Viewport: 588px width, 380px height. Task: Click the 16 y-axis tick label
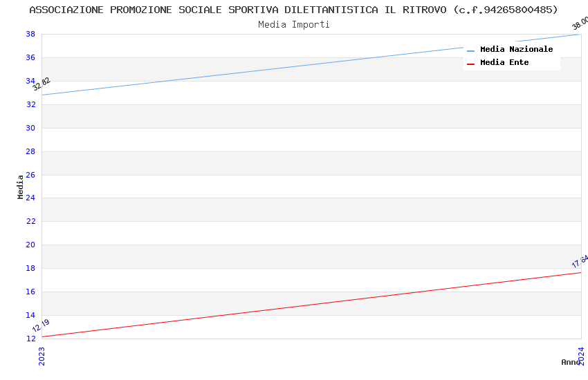pyautogui.click(x=30, y=292)
